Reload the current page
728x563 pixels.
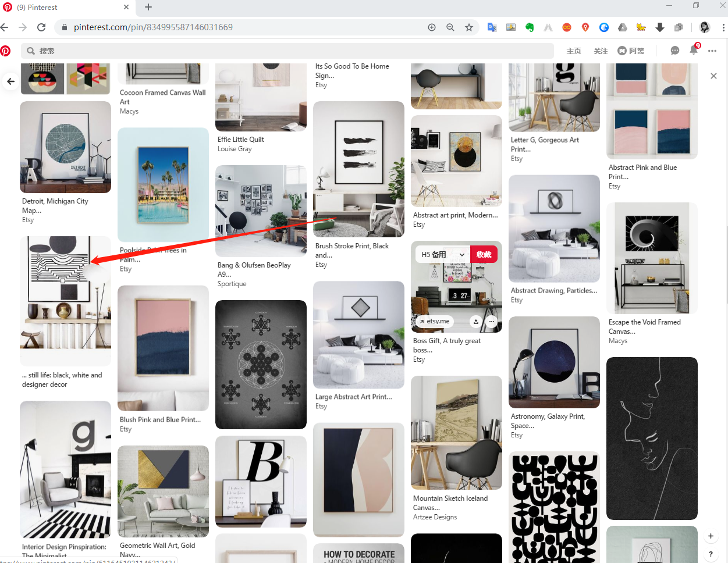click(x=41, y=27)
